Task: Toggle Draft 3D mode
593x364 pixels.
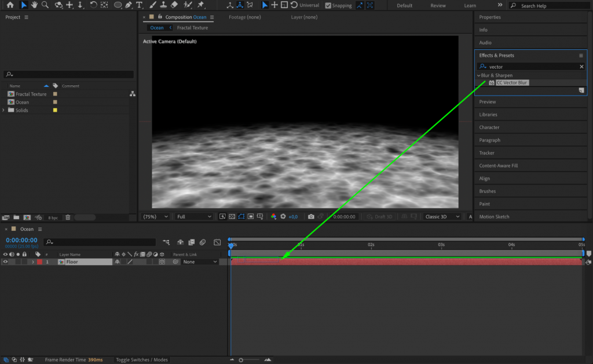Action: point(381,216)
